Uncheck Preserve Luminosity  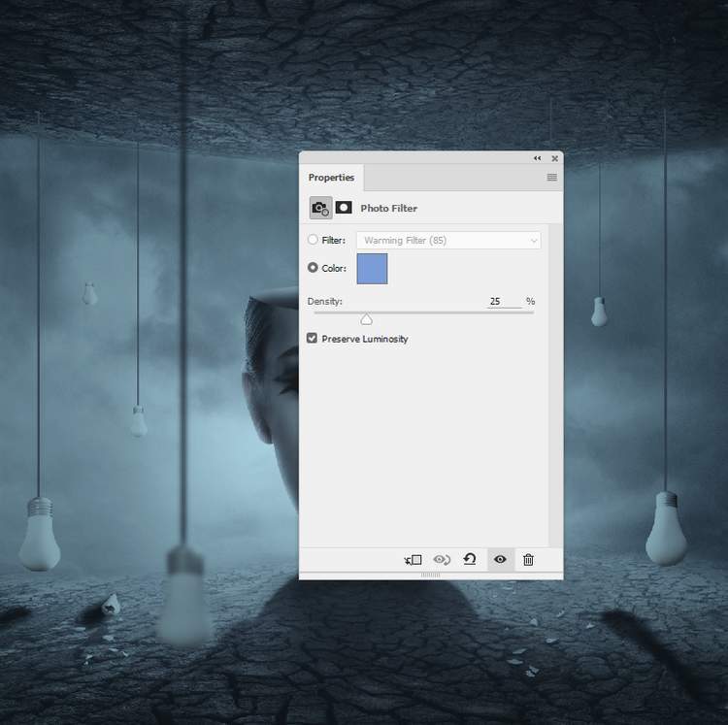(312, 338)
